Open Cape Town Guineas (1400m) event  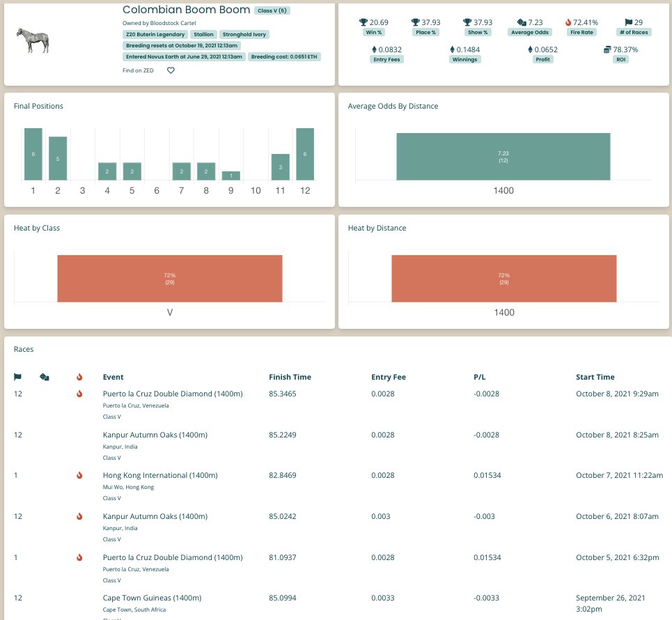click(152, 598)
